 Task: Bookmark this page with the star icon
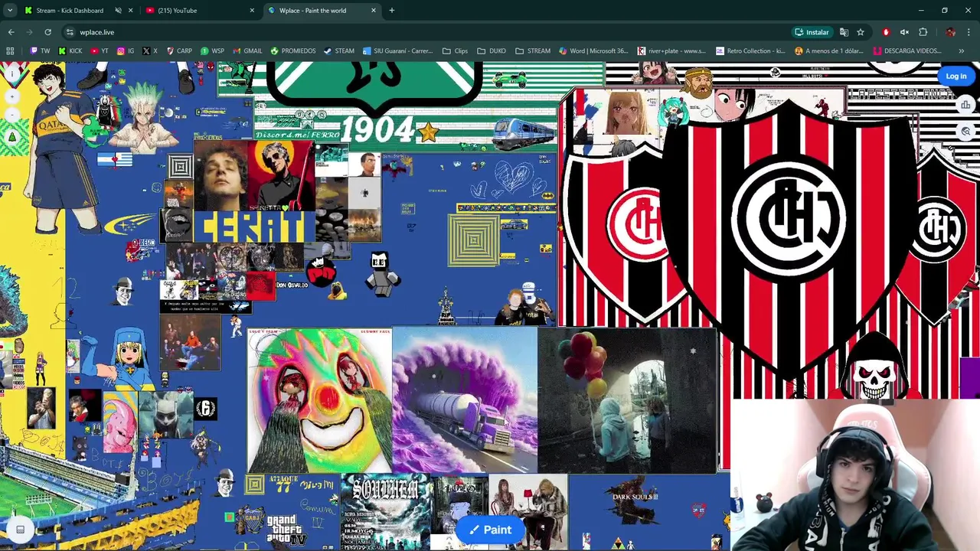click(x=861, y=32)
